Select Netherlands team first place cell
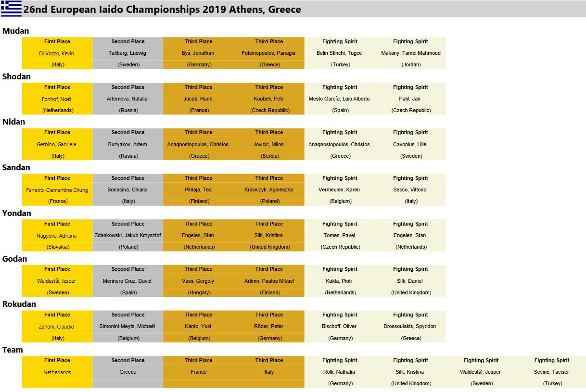This screenshot has width=586, height=392. 57,372
